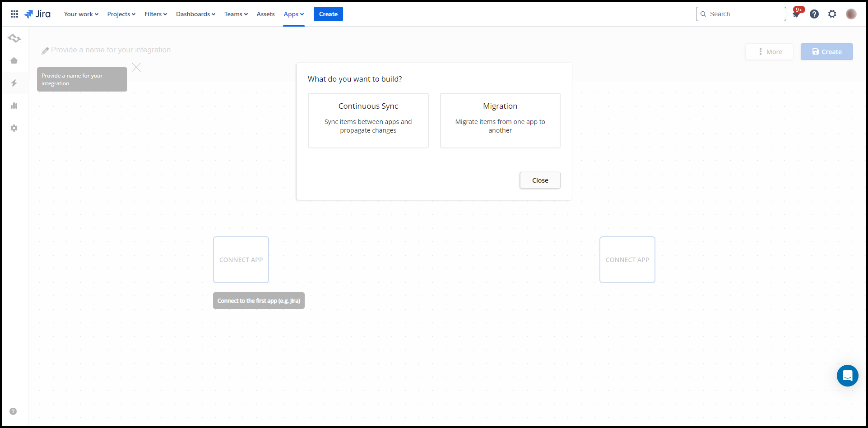Expand the Your work dropdown
Screen dimensions: 868x428
81,14
